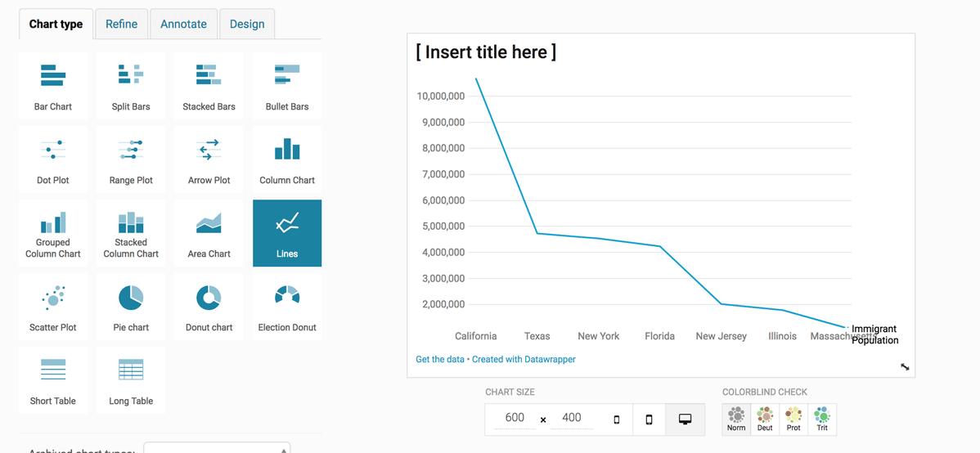Click the chart height field 400
The height and width of the screenshot is (453, 980).
571,417
